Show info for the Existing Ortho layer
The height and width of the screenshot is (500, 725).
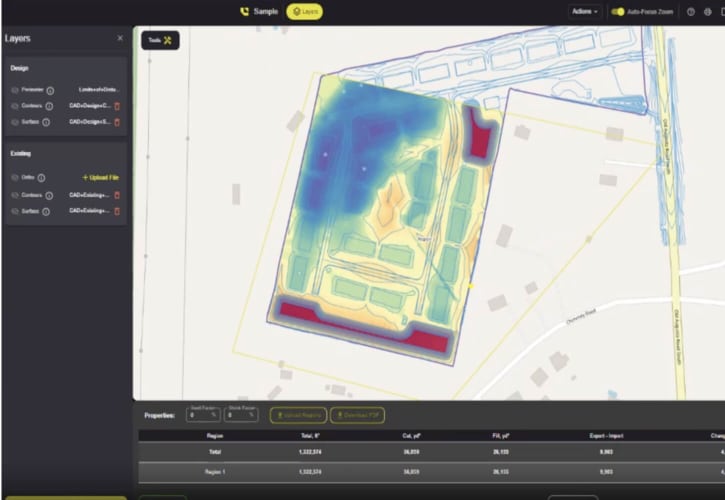tap(41, 178)
